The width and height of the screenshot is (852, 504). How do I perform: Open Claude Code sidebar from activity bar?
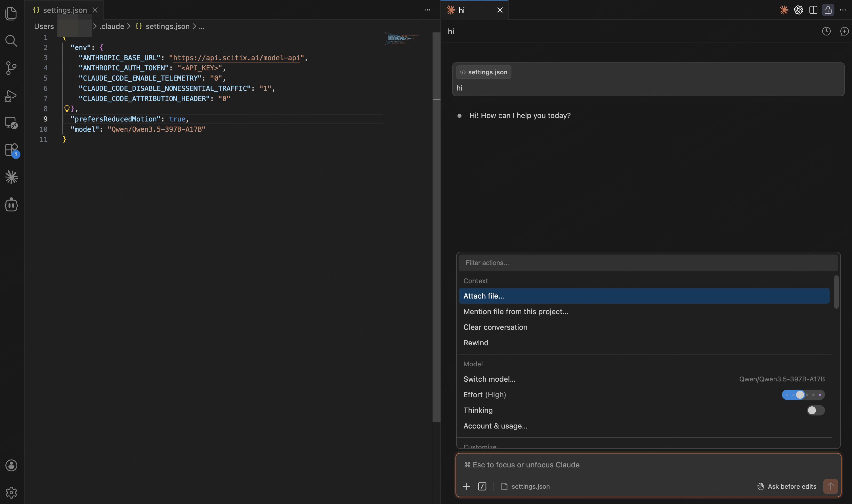[11, 177]
